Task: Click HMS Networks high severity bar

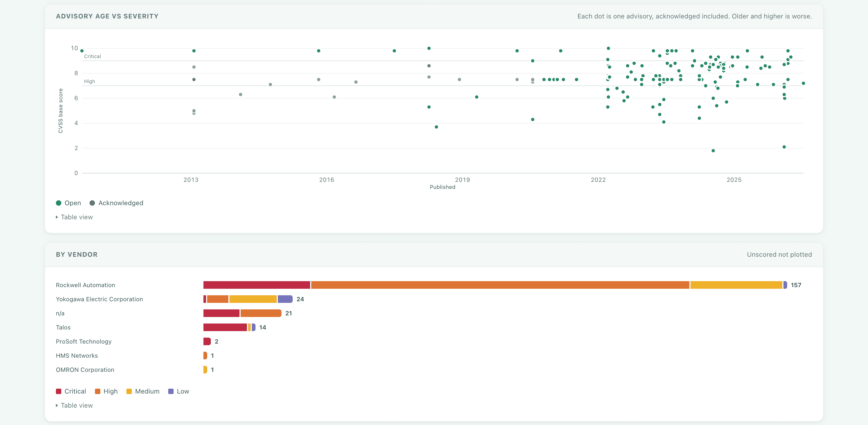Action: click(205, 356)
